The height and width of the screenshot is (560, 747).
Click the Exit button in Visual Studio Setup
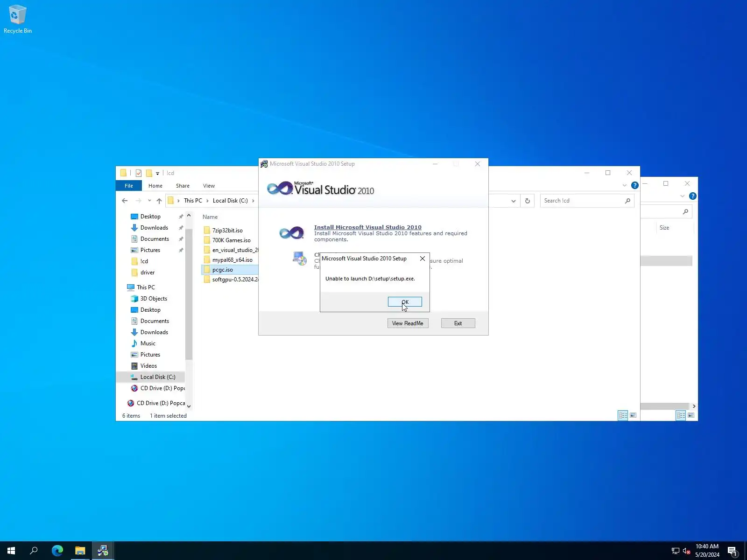[458, 323]
